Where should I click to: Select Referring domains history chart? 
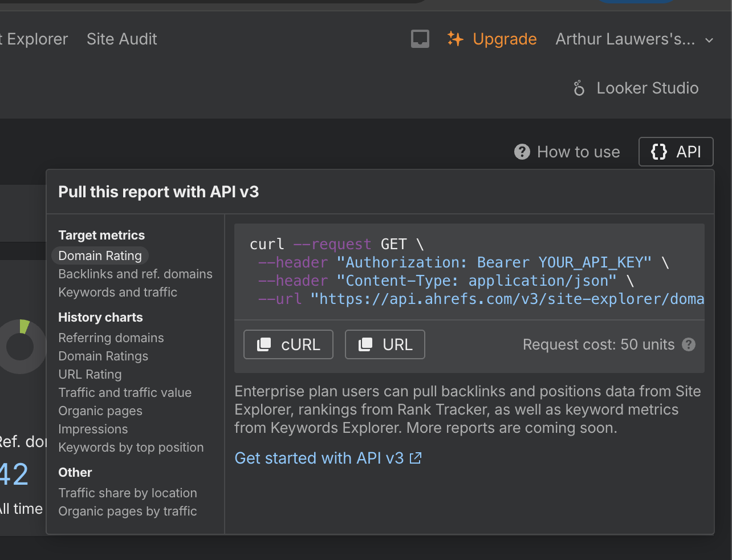pyautogui.click(x=111, y=338)
